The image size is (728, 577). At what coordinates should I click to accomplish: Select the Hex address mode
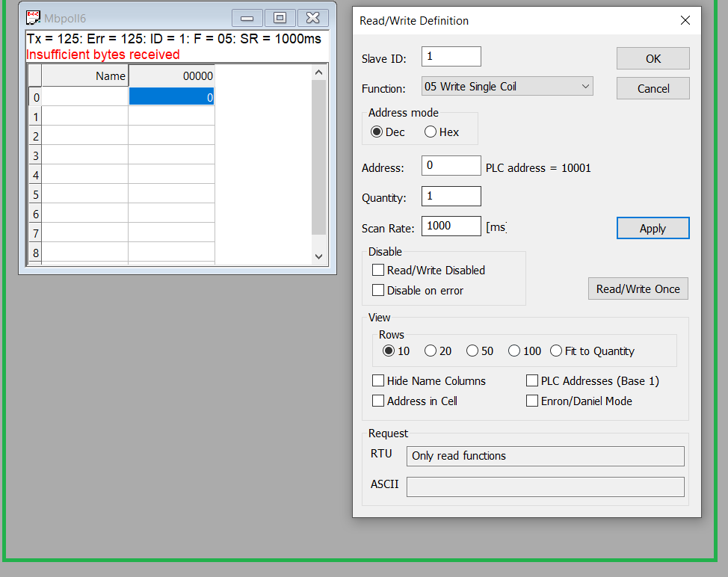tap(431, 132)
